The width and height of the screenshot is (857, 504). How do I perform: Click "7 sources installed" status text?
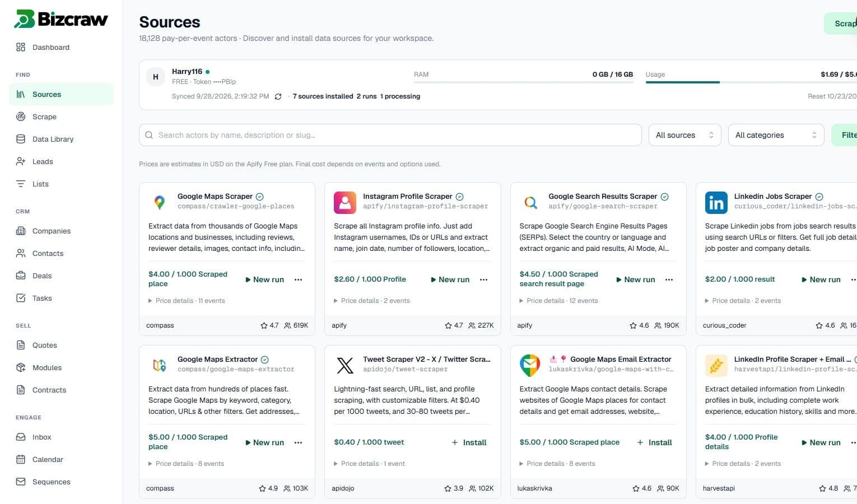pyautogui.click(x=323, y=96)
